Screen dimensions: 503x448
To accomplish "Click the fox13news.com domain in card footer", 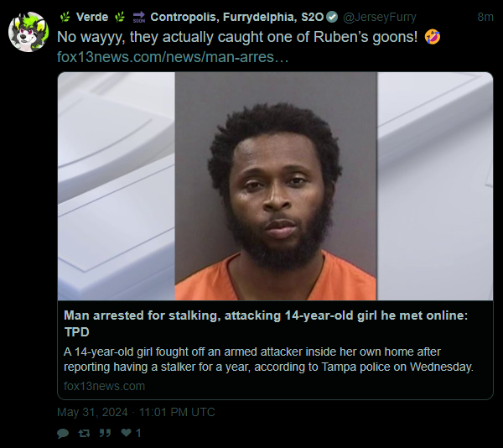I will [104, 386].
